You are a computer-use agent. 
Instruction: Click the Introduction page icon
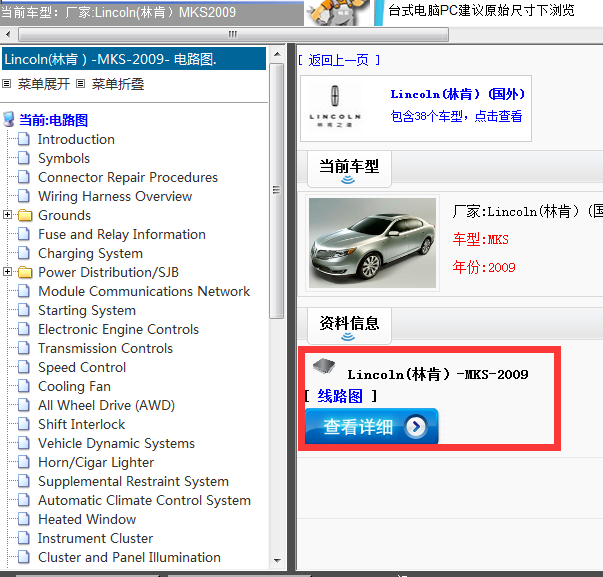point(24,139)
